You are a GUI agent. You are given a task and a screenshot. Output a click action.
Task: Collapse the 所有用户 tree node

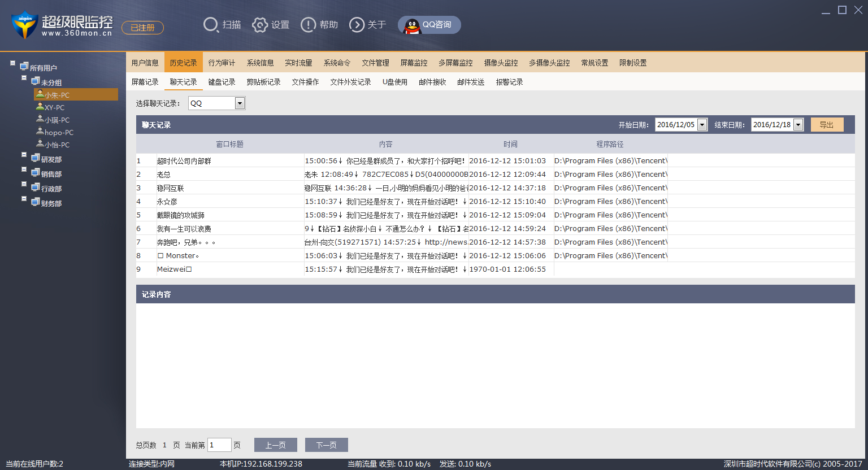pyautogui.click(x=12, y=63)
